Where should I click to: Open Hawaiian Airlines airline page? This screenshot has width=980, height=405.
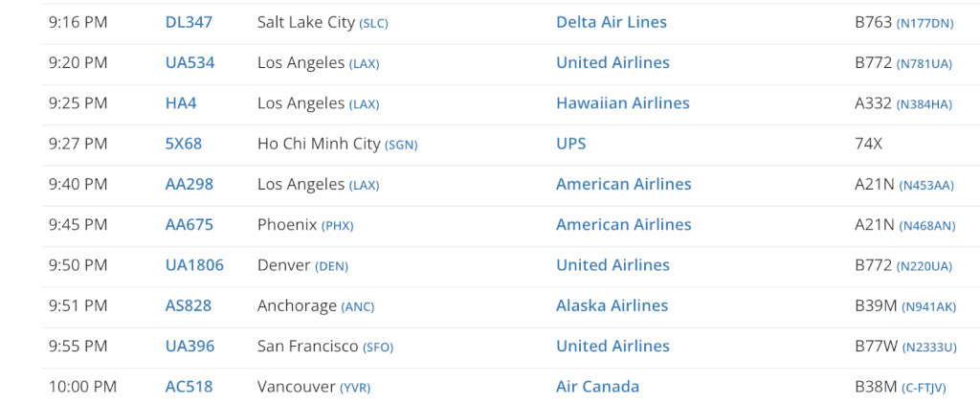pos(622,103)
